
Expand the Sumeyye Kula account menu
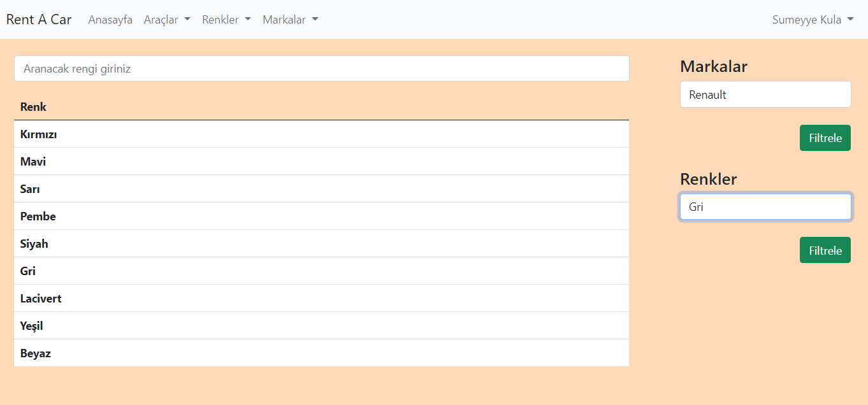pyautogui.click(x=813, y=20)
